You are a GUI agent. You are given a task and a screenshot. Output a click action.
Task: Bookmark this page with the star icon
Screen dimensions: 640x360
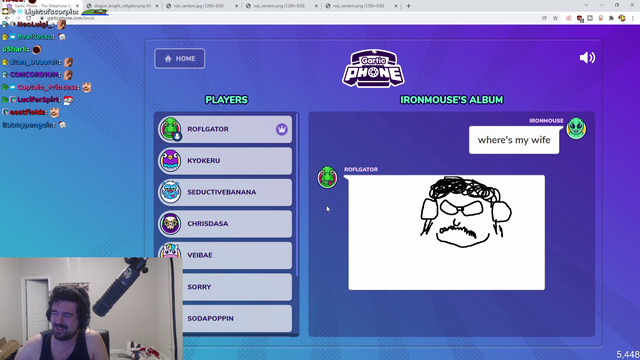[x=555, y=18]
